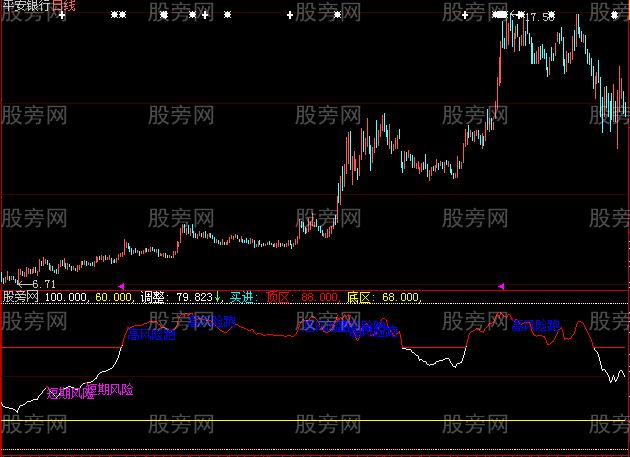630x457 pixels.
Task: Click the down arrow after 79.823
Action: click(x=218, y=297)
